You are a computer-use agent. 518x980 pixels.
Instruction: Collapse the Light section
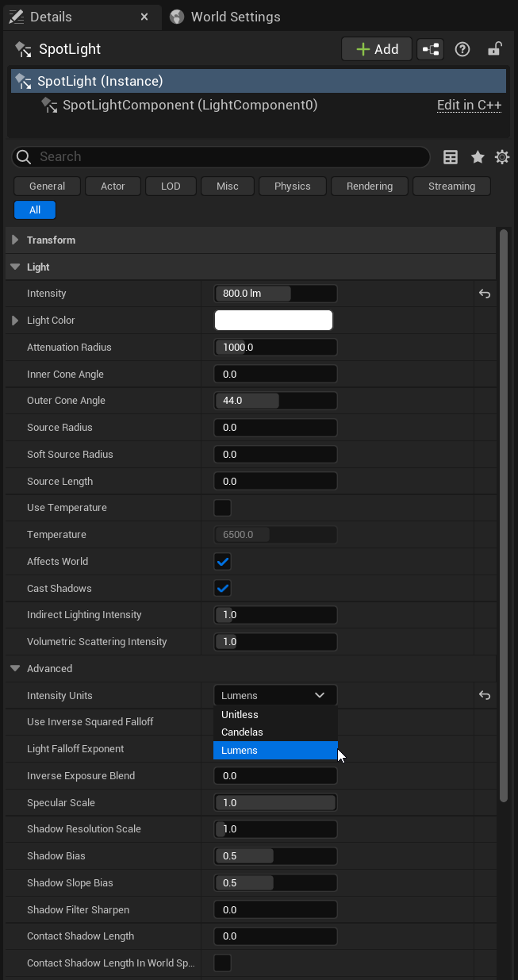pyautogui.click(x=15, y=267)
